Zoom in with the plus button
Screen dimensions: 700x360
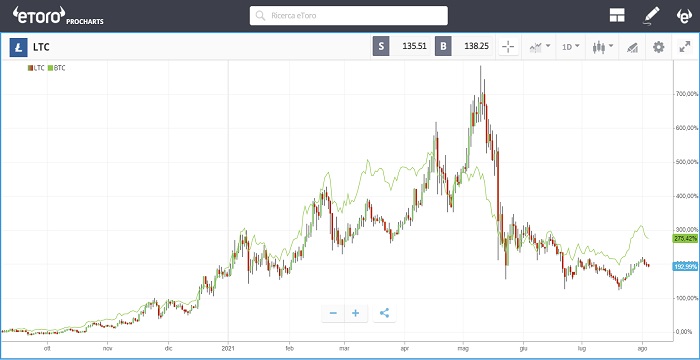pyautogui.click(x=356, y=313)
